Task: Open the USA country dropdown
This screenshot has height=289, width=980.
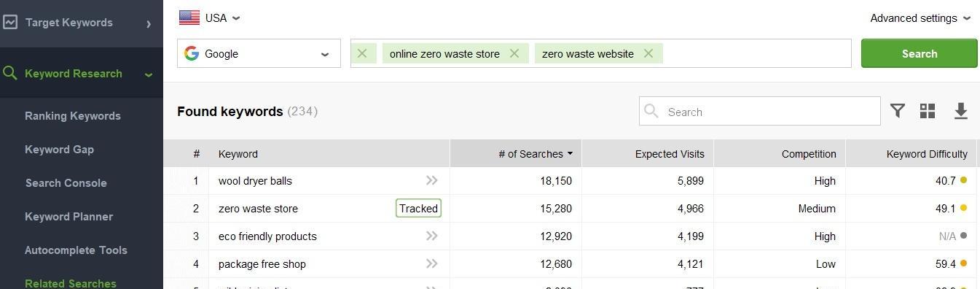Action: coord(210,18)
